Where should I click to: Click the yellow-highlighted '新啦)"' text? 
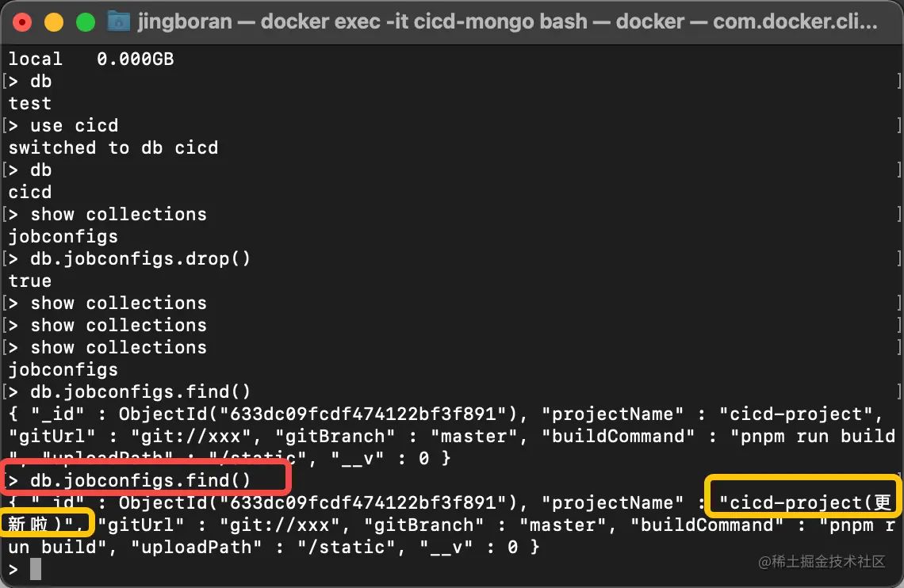(x=41, y=524)
